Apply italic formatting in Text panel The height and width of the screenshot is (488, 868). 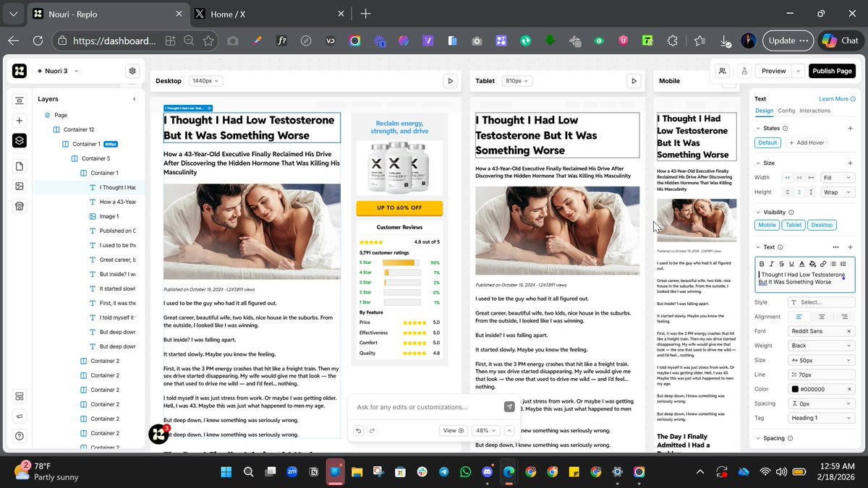point(771,264)
